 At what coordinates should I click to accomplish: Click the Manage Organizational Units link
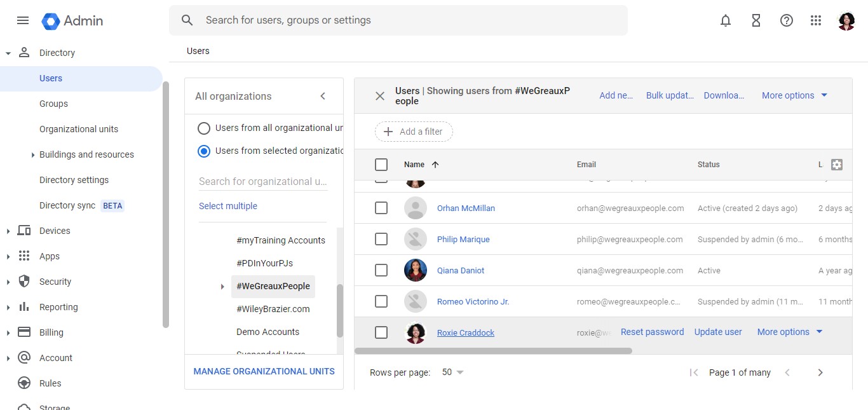[x=264, y=371]
